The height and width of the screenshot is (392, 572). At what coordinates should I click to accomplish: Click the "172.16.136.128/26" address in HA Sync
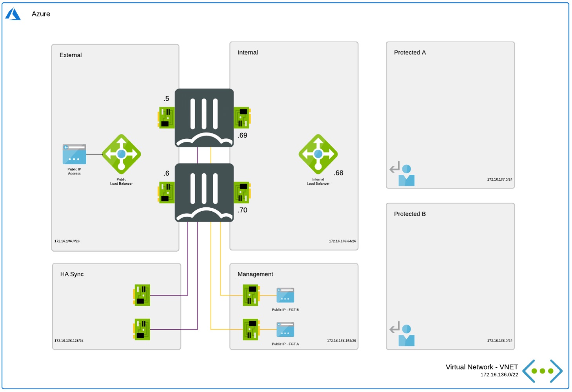(x=69, y=341)
